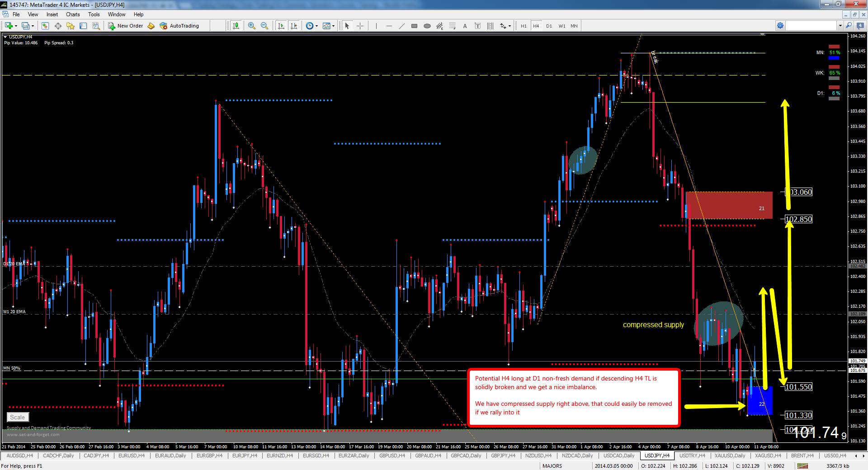Select the text 'A' tool
868x470 pixels.
465,26
